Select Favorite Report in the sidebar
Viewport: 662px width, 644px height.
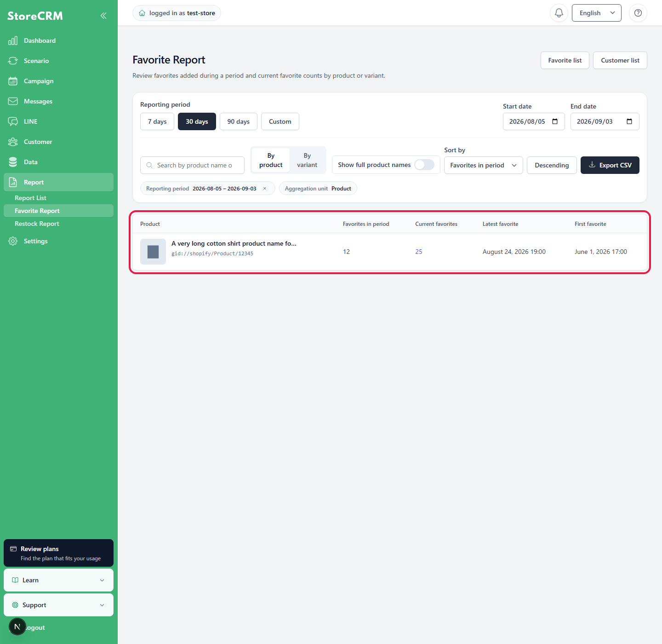(58, 211)
